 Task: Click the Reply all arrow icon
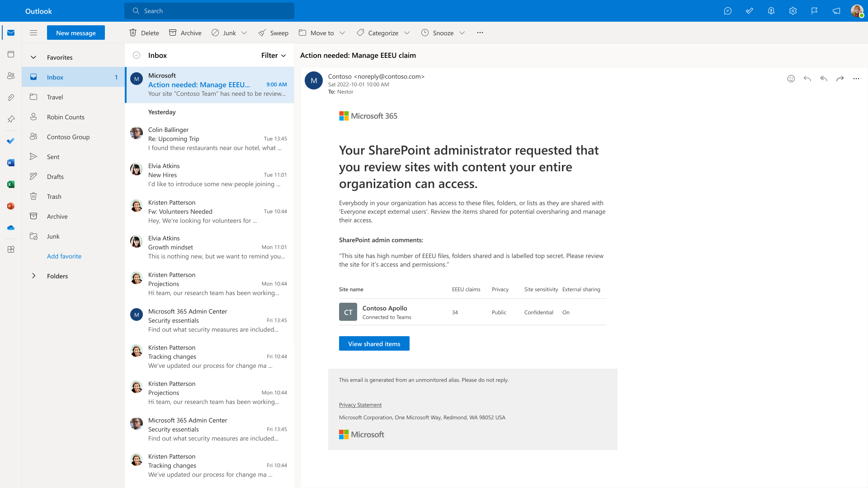[823, 79]
